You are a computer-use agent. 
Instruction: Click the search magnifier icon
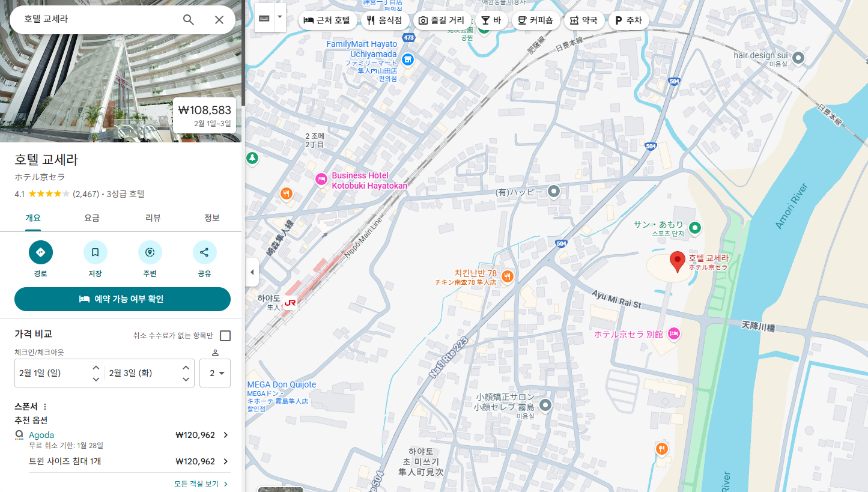[x=189, y=20]
